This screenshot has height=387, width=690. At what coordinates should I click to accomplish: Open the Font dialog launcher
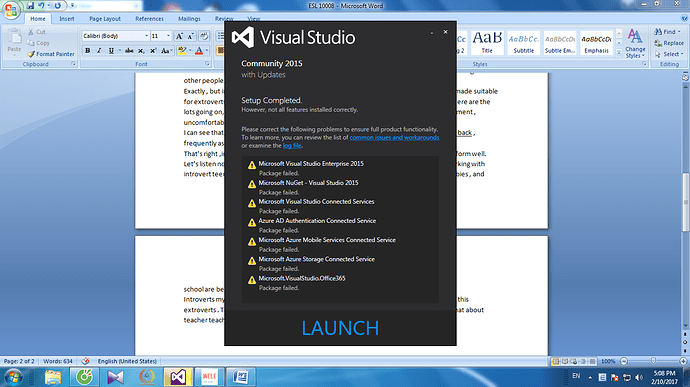click(x=207, y=64)
